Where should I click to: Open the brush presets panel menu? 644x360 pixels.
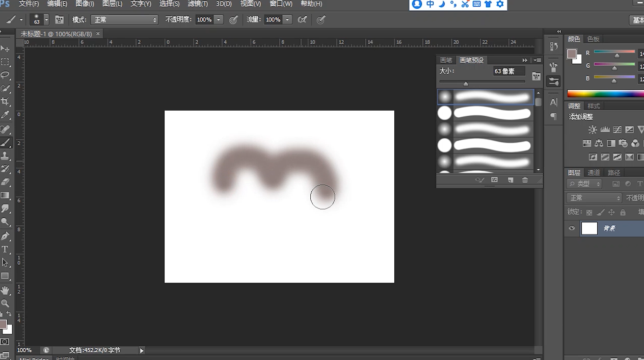[x=538, y=60]
